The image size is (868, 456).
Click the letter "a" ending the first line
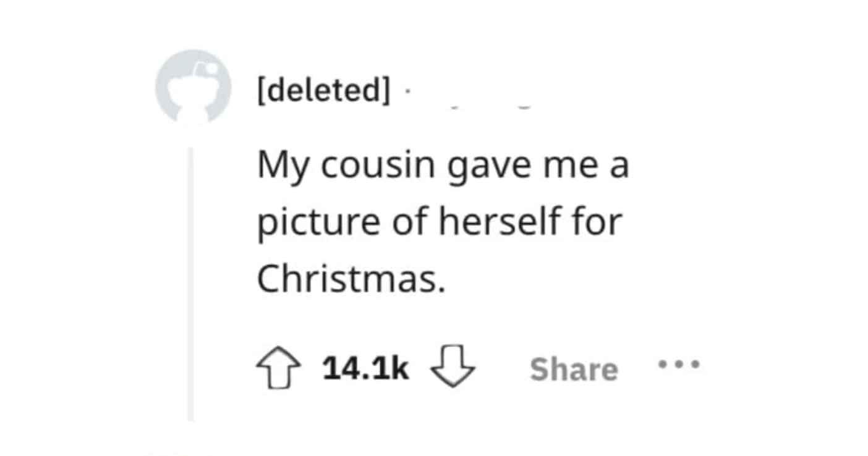tap(619, 167)
